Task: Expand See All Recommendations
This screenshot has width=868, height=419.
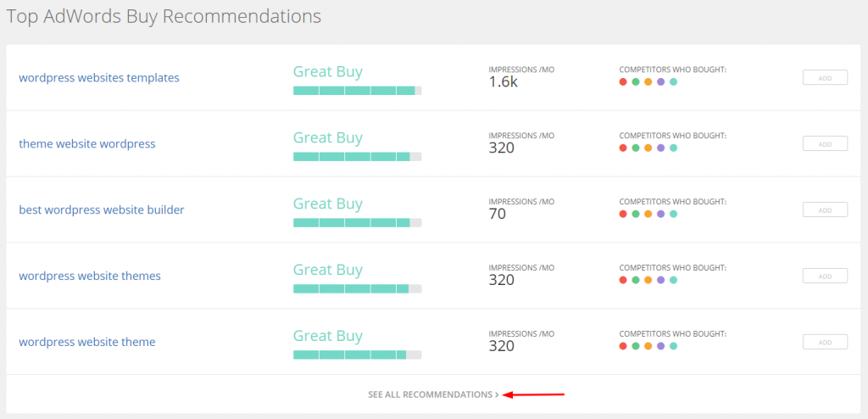Action: [433, 394]
